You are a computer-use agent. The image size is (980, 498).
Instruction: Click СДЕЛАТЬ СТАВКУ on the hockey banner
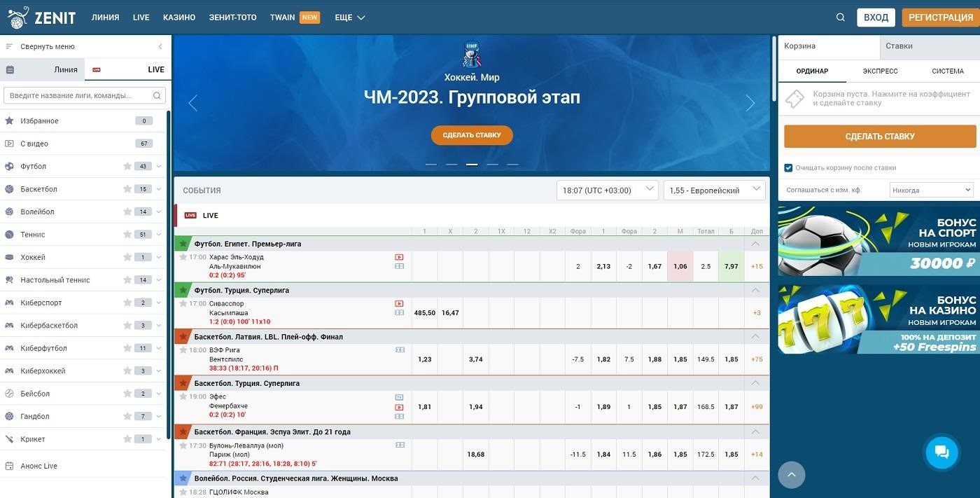coord(472,135)
